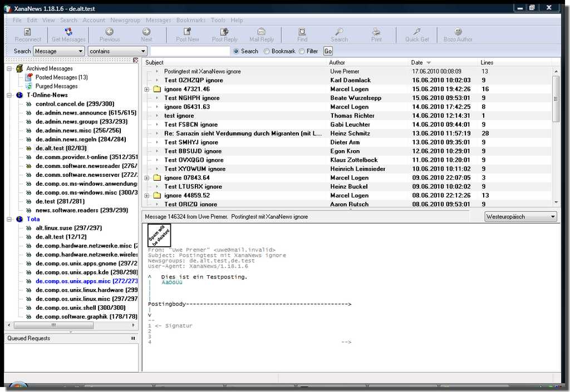Click the Bozo Author toolbar icon
The width and height of the screenshot is (570, 392).
458,32
